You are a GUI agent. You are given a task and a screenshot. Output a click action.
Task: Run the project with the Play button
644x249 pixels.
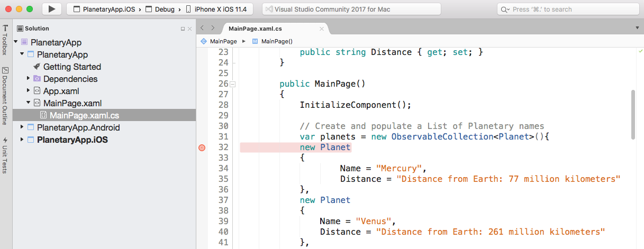click(x=51, y=9)
